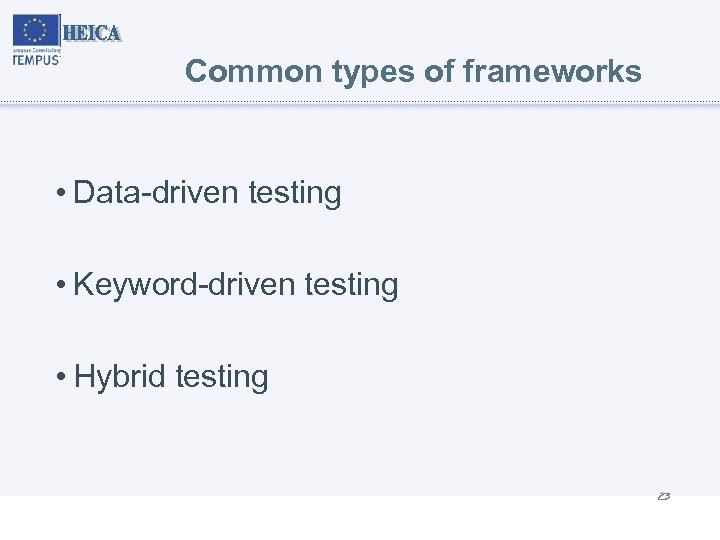Click the white footer strip below the slide

tap(360, 518)
